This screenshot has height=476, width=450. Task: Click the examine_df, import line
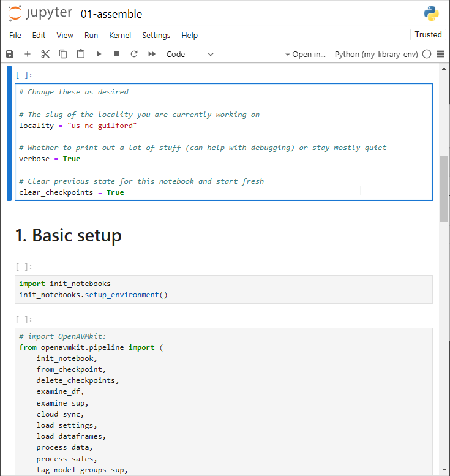(60, 391)
